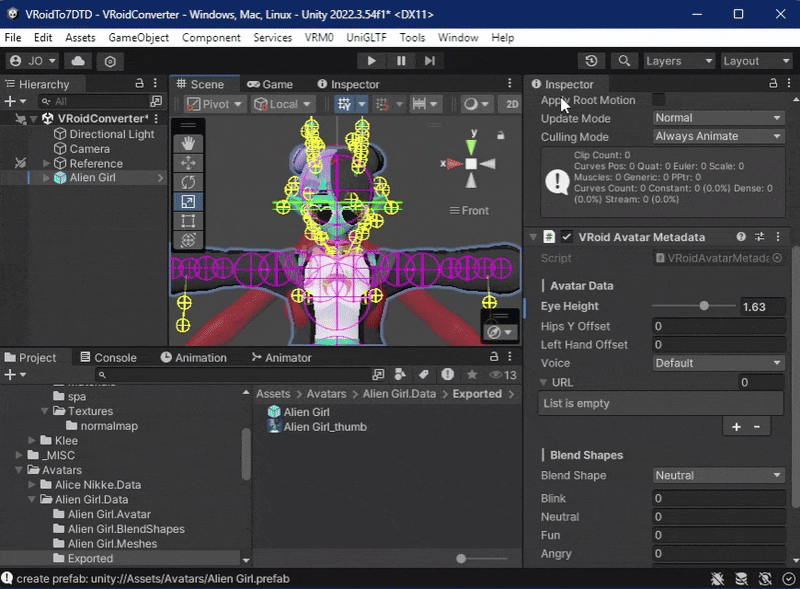Screen dimensions: 800x589
Task: Switch to the Animator tab
Action: click(x=281, y=357)
